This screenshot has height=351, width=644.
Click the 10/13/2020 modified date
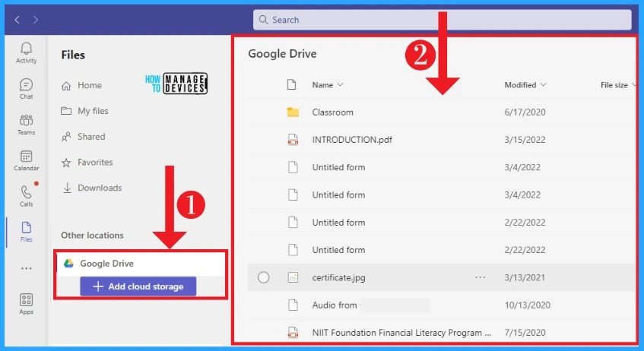click(528, 305)
